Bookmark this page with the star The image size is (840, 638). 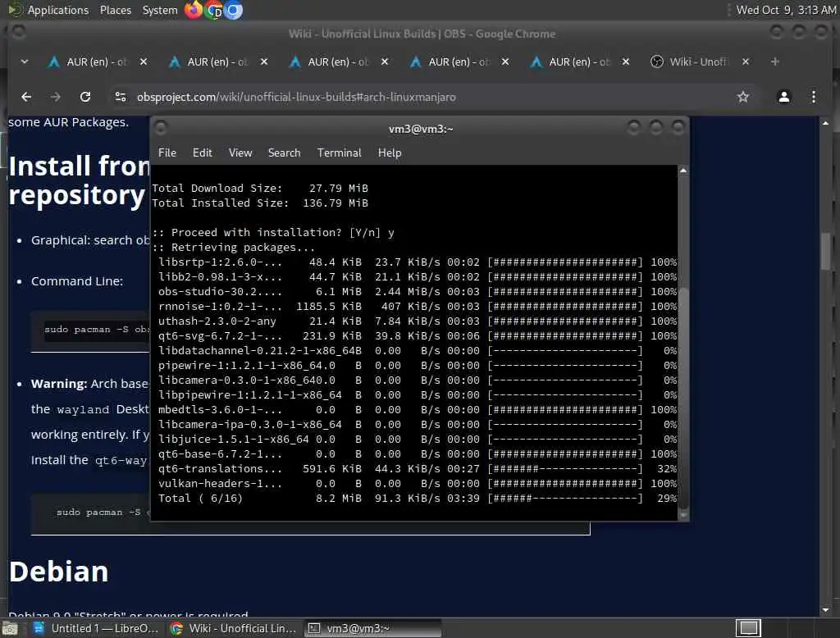[742, 97]
